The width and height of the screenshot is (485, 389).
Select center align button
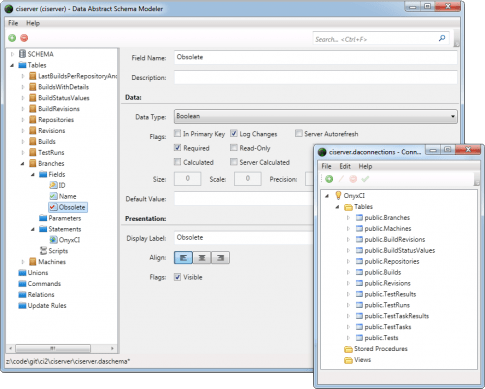coord(202,258)
